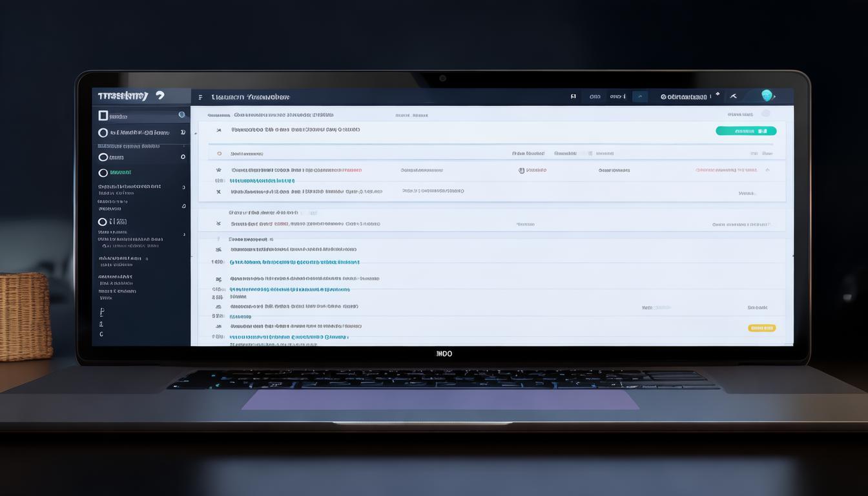Click the yellow button near the bottom right
The width and height of the screenshot is (868, 496).
761,328
